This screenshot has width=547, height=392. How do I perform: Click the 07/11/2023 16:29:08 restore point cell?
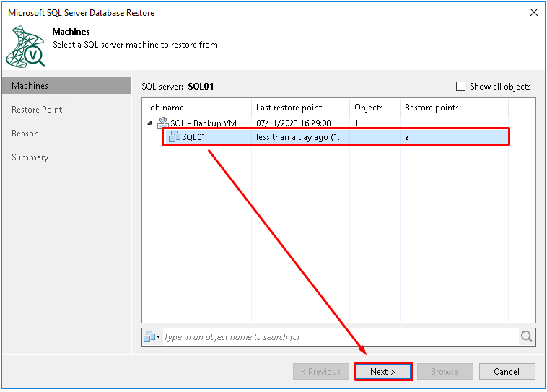(294, 123)
